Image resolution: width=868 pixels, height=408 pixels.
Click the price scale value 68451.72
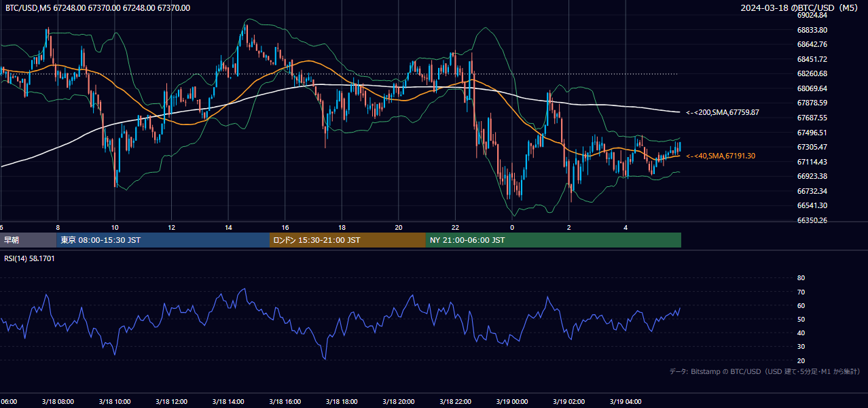coord(812,59)
